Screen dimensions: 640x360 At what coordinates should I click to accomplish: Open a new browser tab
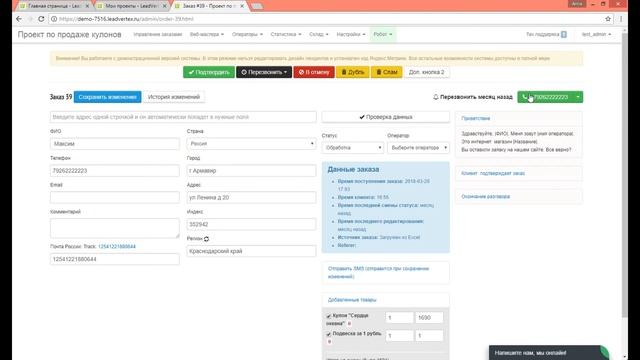coord(257,6)
